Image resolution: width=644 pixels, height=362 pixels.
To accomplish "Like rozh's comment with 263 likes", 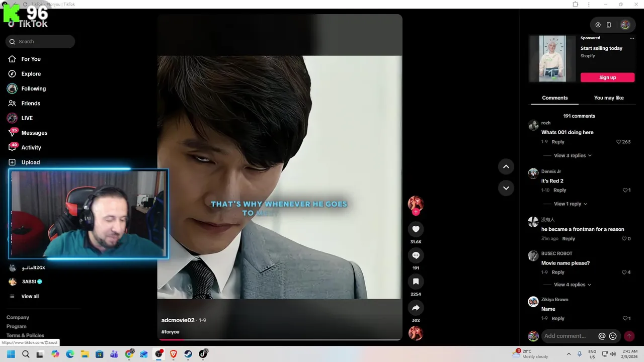I will 619,142.
